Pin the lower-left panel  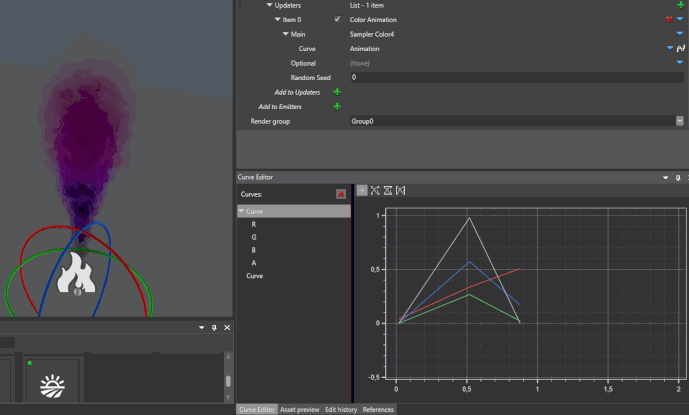214,328
